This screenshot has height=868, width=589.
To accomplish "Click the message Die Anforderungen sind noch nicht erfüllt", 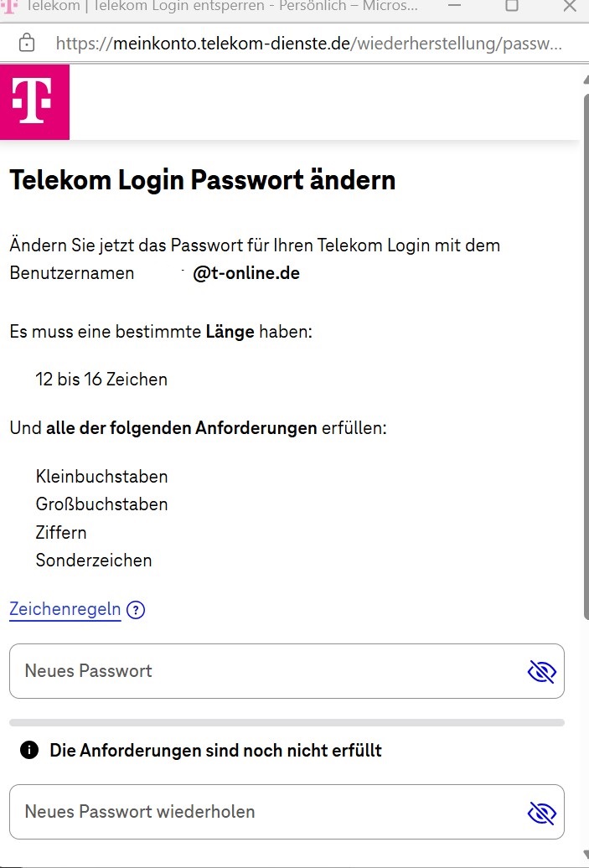I will pyautogui.click(x=216, y=750).
